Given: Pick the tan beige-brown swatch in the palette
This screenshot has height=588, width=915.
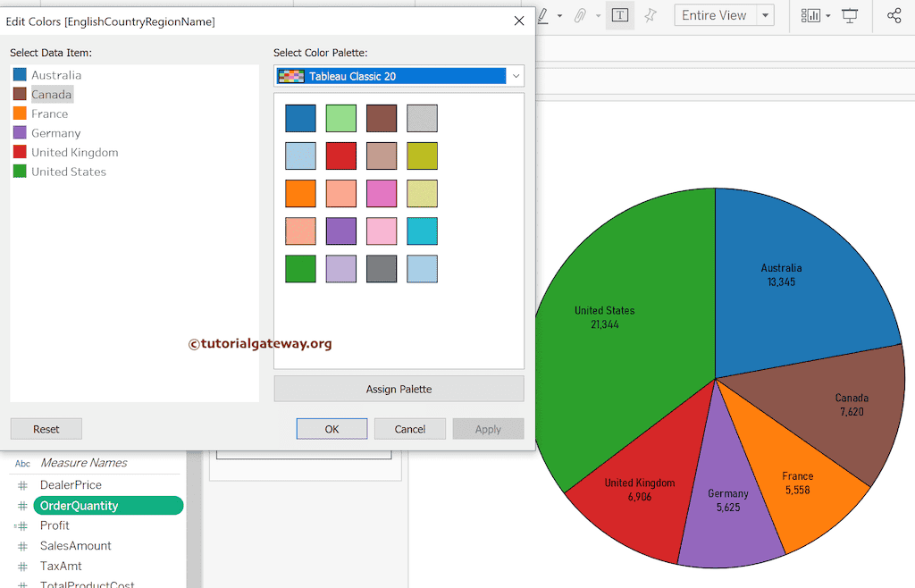Looking at the screenshot, I should pos(382,155).
